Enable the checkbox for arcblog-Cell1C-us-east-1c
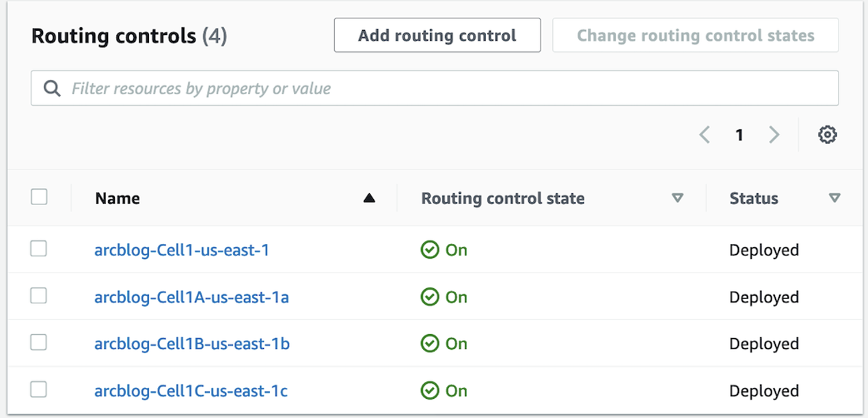 coord(39,389)
